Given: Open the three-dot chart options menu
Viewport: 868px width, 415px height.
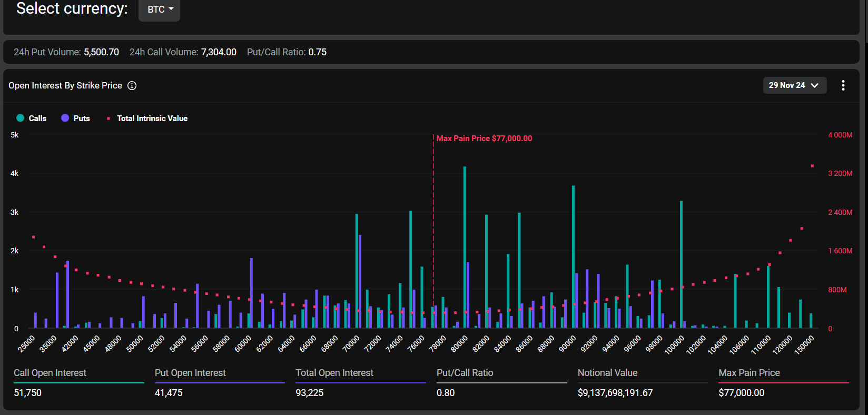Looking at the screenshot, I should (x=843, y=85).
